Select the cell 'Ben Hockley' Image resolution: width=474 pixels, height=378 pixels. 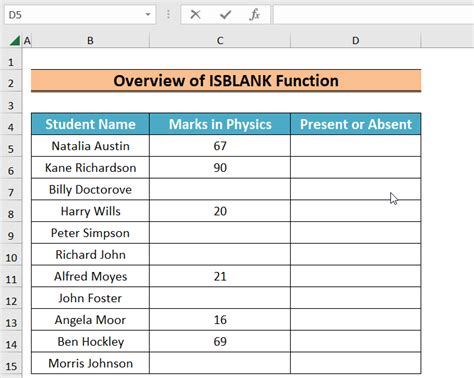click(x=90, y=341)
